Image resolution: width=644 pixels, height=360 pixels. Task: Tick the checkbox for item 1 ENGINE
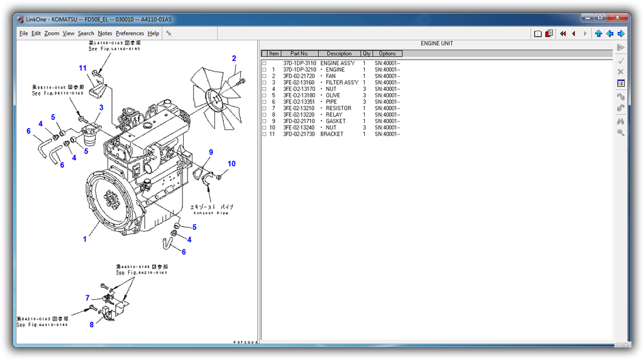[x=264, y=70]
